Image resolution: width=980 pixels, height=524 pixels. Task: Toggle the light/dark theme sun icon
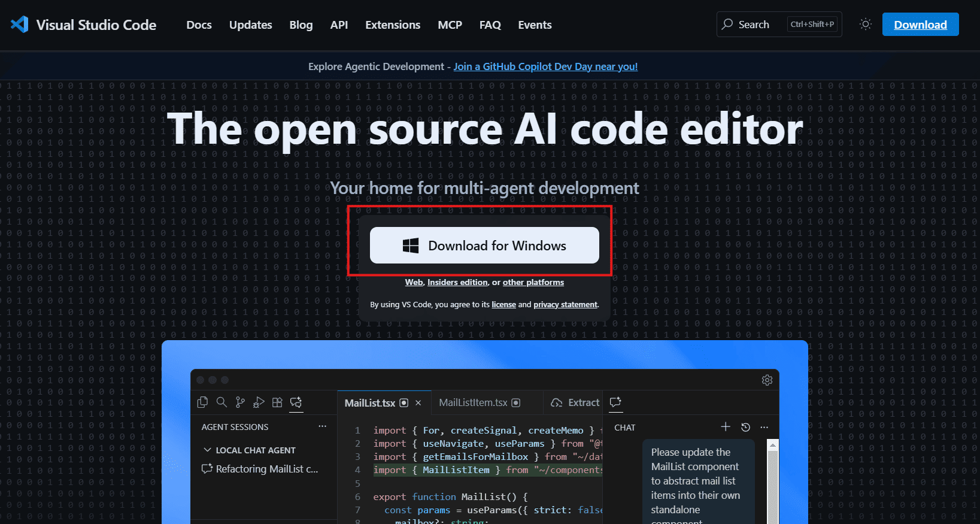click(x=865, y=25)
